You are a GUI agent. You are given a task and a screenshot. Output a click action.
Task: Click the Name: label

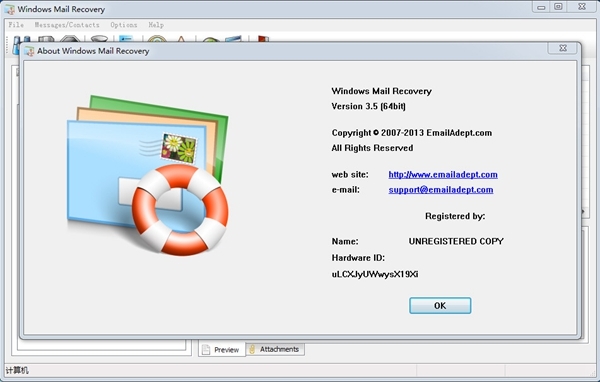345,241
